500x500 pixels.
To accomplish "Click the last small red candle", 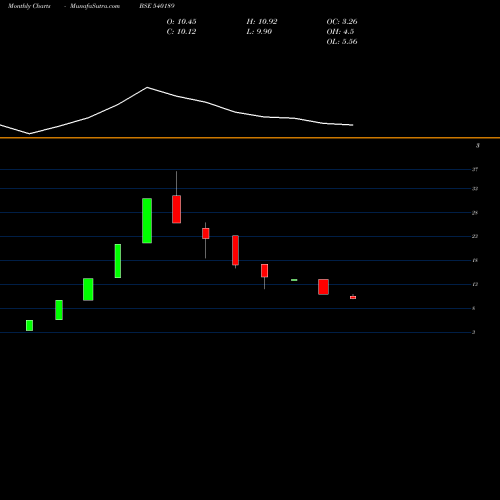I will click(x=353, y=297).
